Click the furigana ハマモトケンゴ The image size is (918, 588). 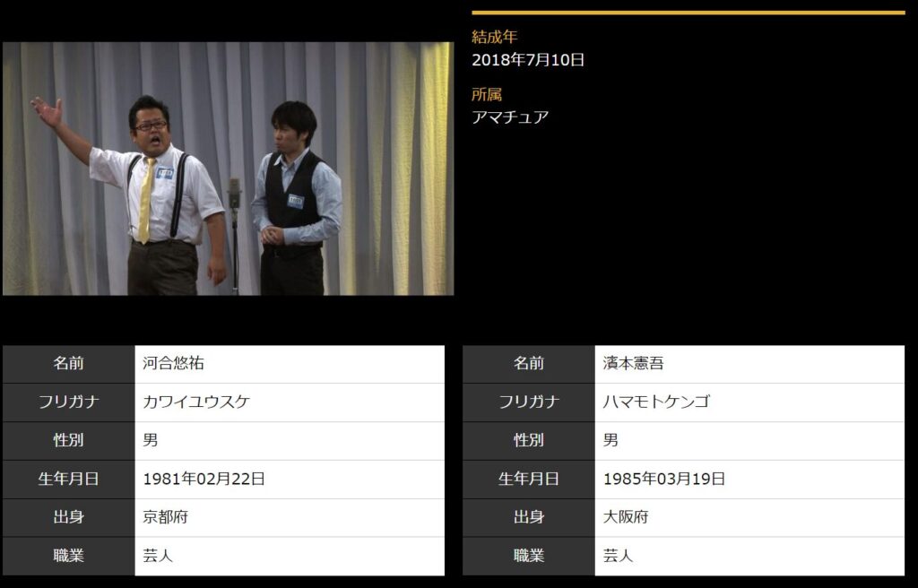pos(656,402)
